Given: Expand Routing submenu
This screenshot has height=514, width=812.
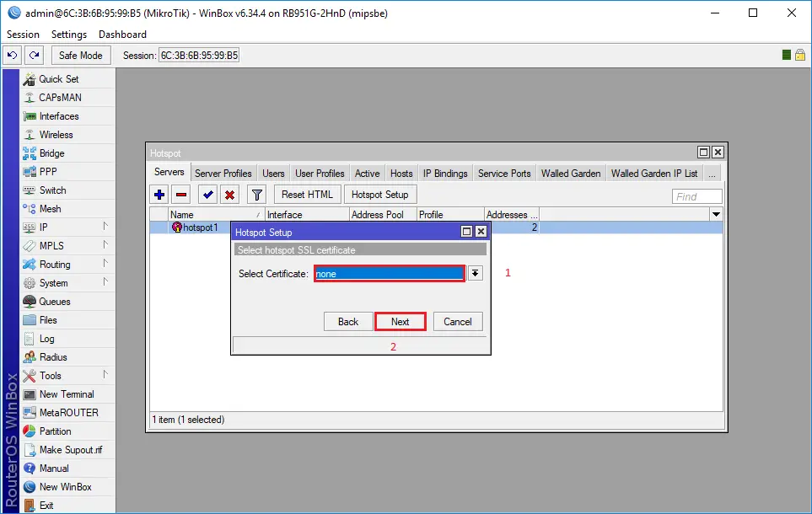Looking at the screenshot, I should pos(105,264).
